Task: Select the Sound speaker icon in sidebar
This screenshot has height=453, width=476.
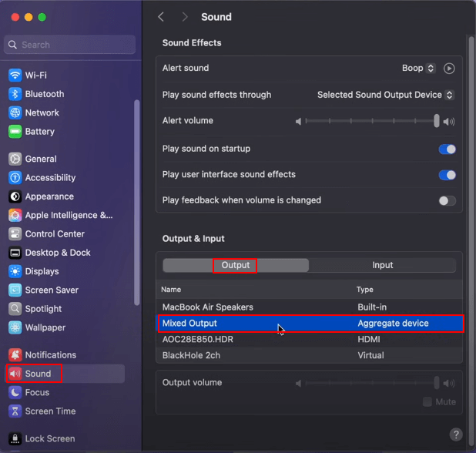Action: [15, 374]
